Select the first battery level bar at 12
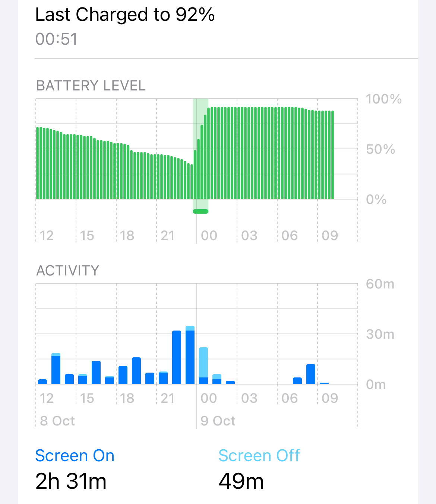Image resolution: width=436 pixels, height=504 pixels. (38, 163)
